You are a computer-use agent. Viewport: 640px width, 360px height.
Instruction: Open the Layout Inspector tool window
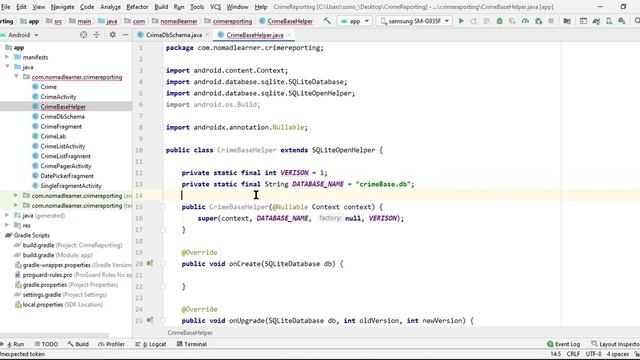[616, 344]
